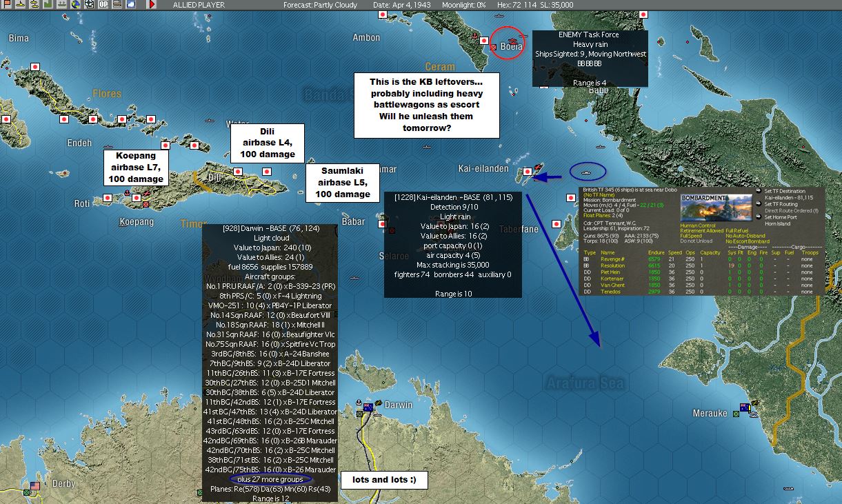Click the Float Planes: 2 (4) label
842x504 pixels.
tap(603, 216)
